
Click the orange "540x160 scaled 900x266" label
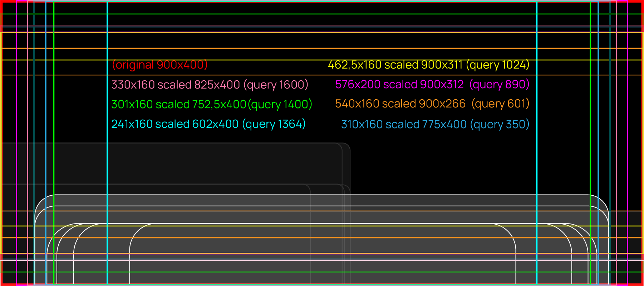[400, 104]
